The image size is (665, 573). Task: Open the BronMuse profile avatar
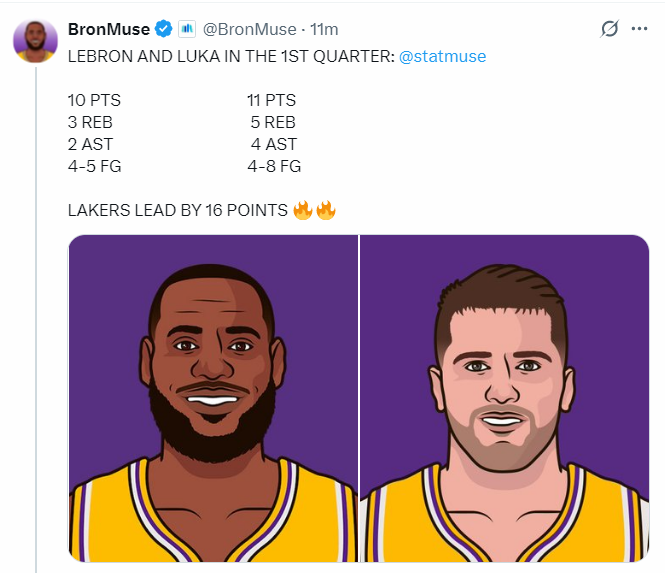[35, 41]
